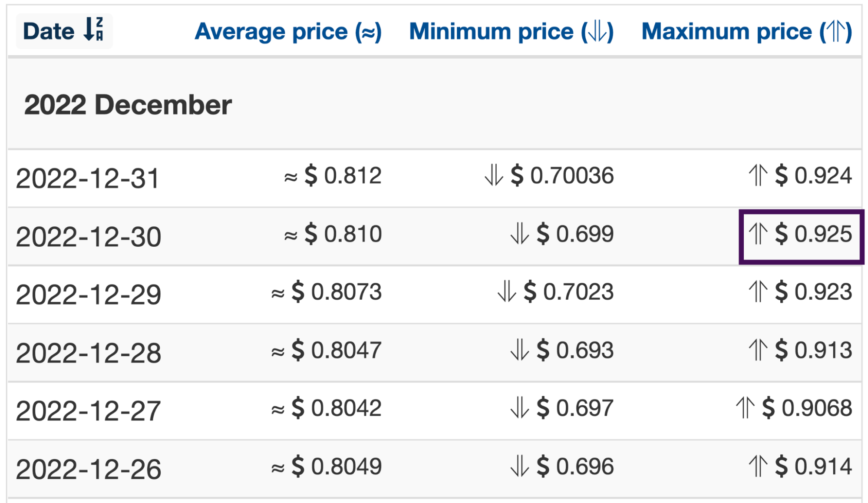
Task: Click the up arrow icon beside $ 0.9068
Action: click(745, 407)
